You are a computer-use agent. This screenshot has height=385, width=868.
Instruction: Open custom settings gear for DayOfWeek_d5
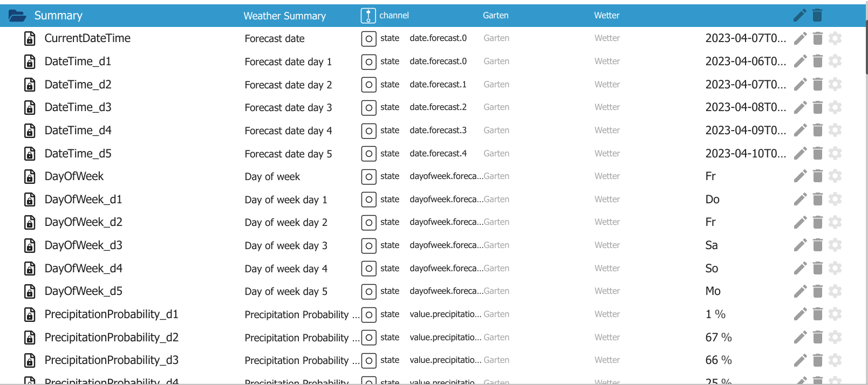[x=835, y=291]
